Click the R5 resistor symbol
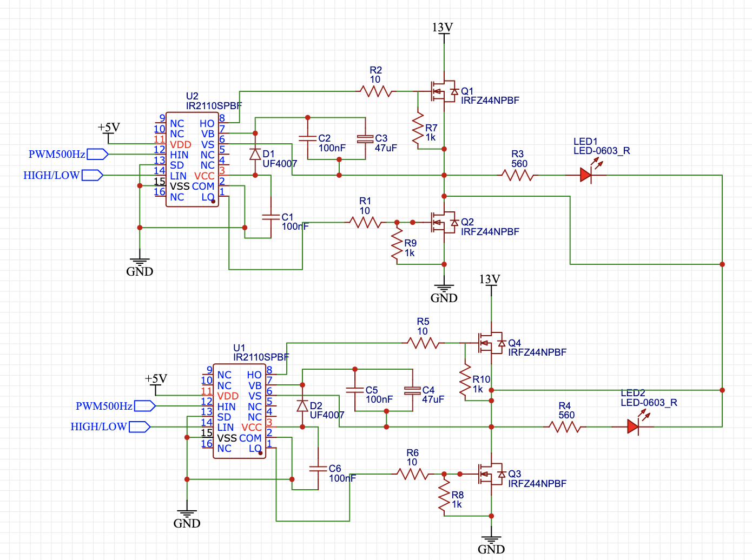Screen dimensions: 752x560 (x=423, y=343)
